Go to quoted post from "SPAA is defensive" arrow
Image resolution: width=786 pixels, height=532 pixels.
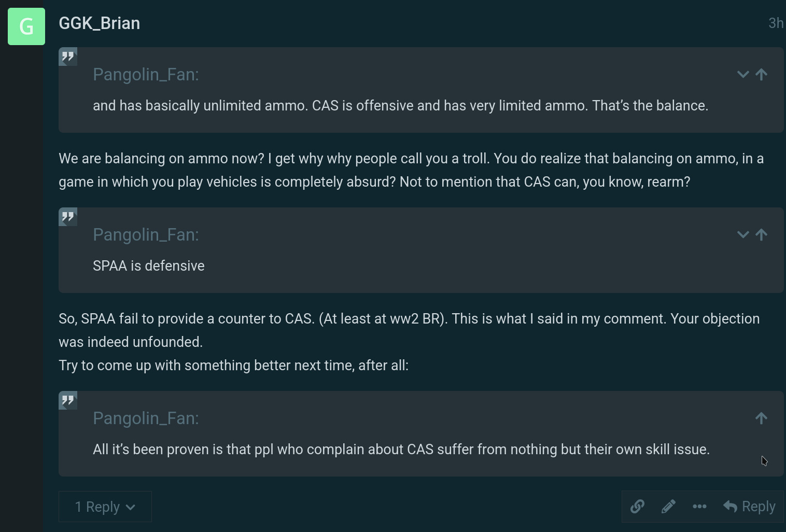pyautogui.click(x=761, y=235)
